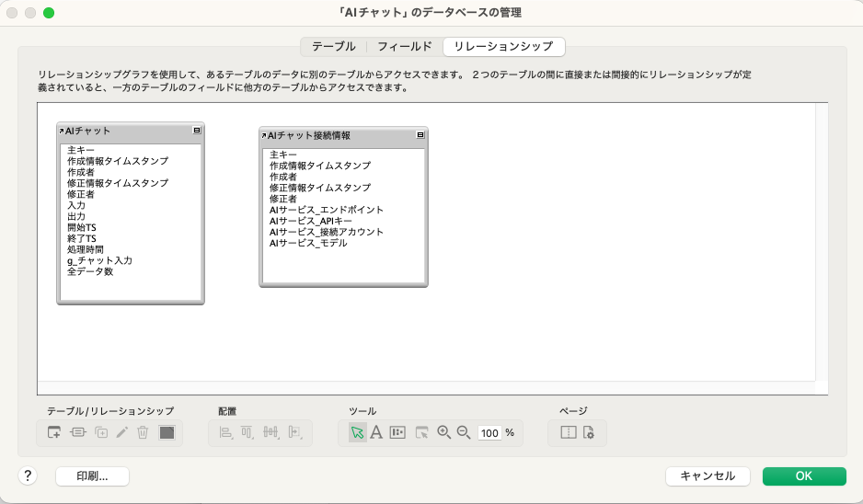Select 処理時間 field in AIチャット table

pyautogui.click(x=86, y=249)
